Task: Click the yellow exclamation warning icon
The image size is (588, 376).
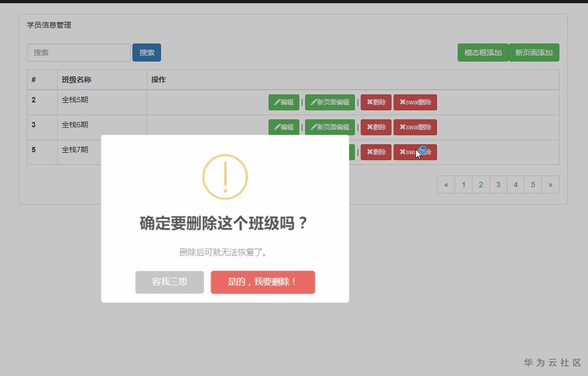Action: click(x=225, y=177)
